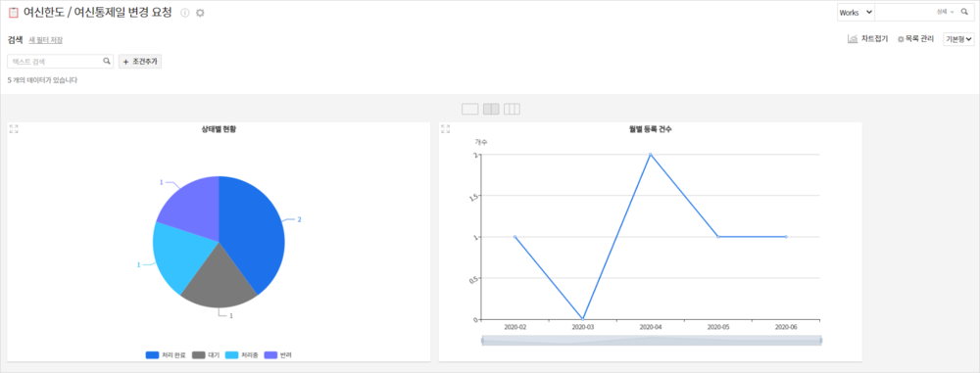Toggle the 처리 완료 legend item
The height and width of the screenshot is (373, 980).
tap(166, 354)
